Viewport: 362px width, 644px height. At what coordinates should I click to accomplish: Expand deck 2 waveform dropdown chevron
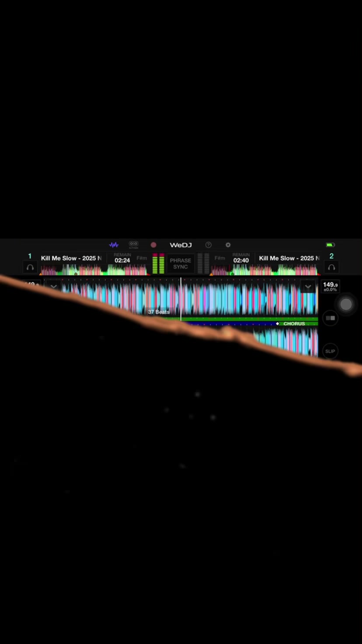(308, 287)
